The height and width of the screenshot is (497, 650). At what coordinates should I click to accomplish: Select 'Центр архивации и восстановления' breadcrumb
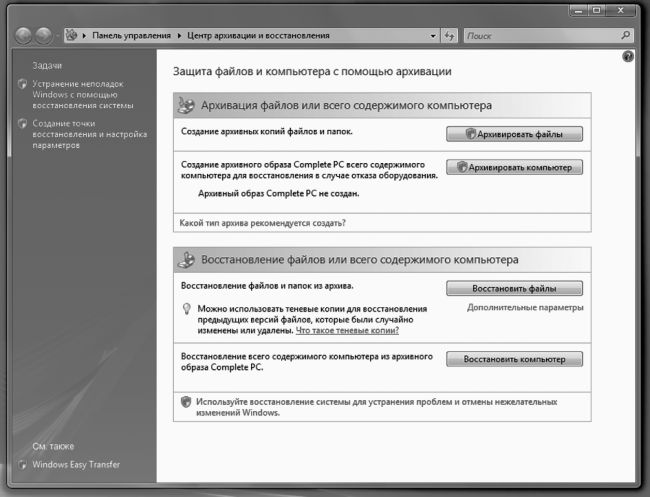point(258,36)
